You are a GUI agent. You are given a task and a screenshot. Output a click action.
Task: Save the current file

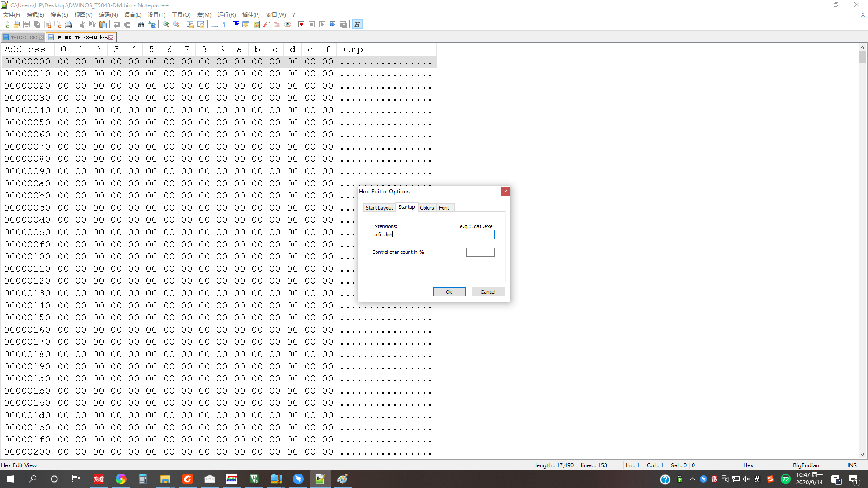coord(26,24)
